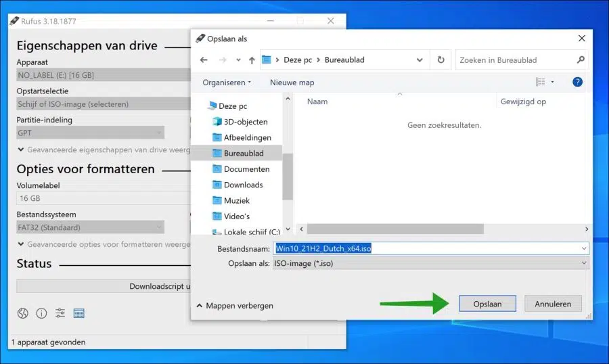Image resolution: width=609 pixels, height=364 pixels.
Task: Click Bureaublad in the address path
Action: coord(344,60)
